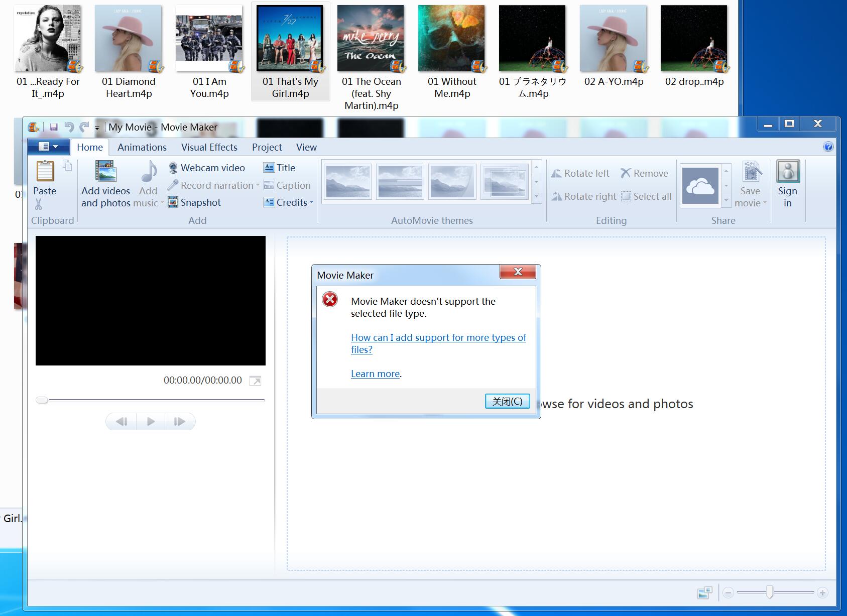Open the Movie Maker file menu button
The height and width of the screenshot is (616, 847).
click(48, 147)
